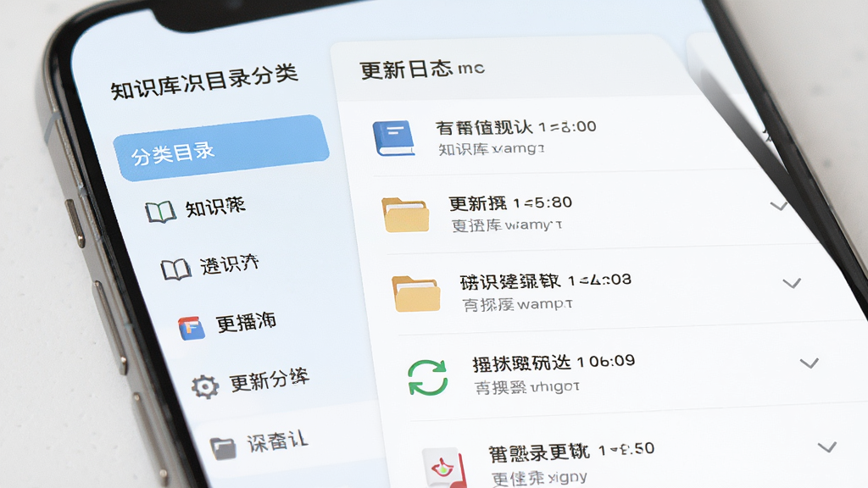Open the 知识 open-book icon in sidebar
Screen dimensions: 868x488
[x=160, y=213]
